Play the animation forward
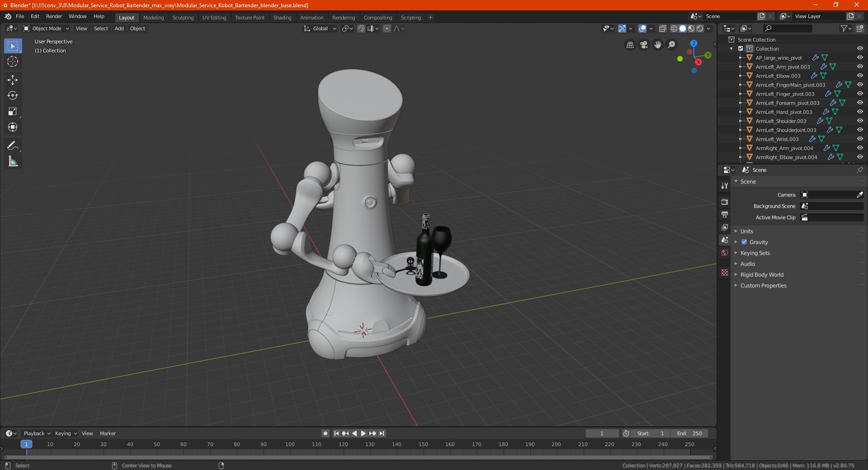 tap(363, 433)
